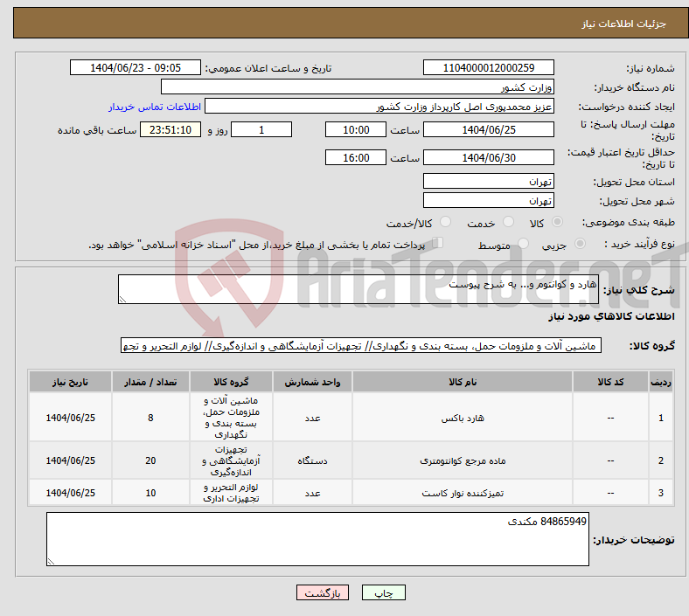Screen dimensions: 689x616
Task: Open the اطلاعات تماس خریدار link
Action: pos(155,107)
